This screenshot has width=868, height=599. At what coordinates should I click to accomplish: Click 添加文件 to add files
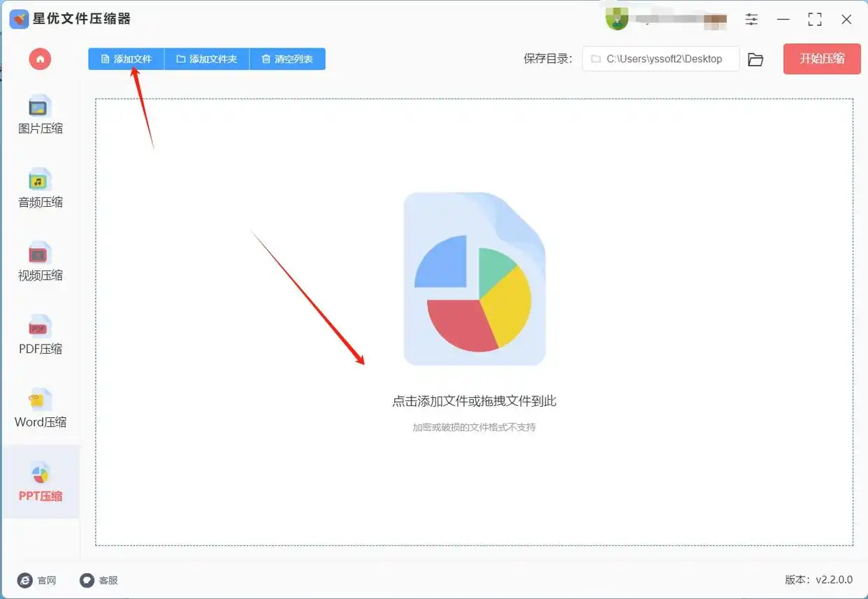coord(126,59)
